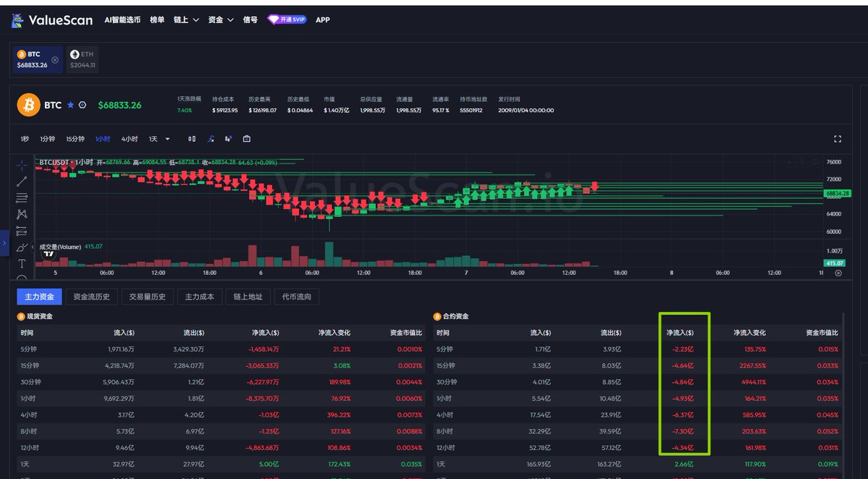This screenshot has height=479, width=868.
Task: Switch to 资金流历史 tab
Action: [91, 297]
